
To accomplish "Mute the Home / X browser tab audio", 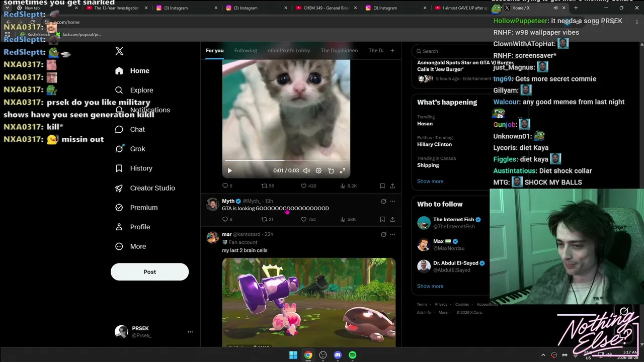I will click(x=555, y=8).
